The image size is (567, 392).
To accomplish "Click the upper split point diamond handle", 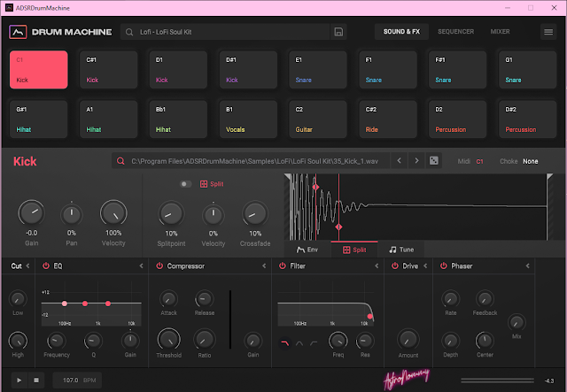I will [315, 187].
